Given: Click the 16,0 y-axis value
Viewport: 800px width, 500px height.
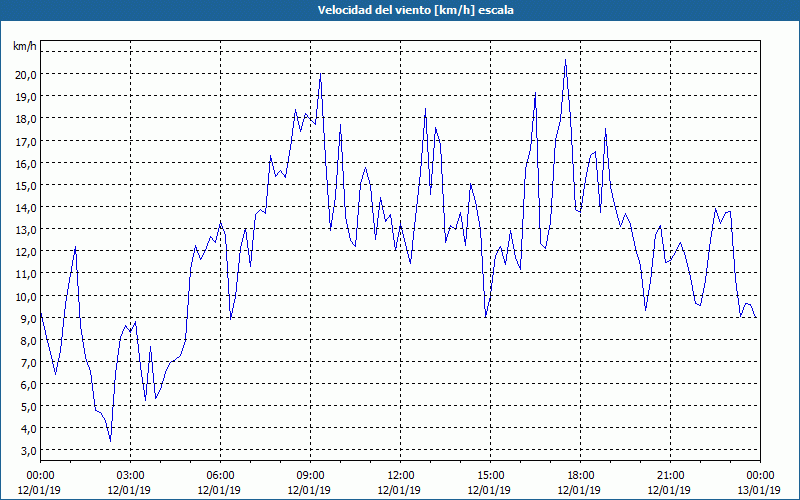Looking at the screenshot, I should (26, 163).
